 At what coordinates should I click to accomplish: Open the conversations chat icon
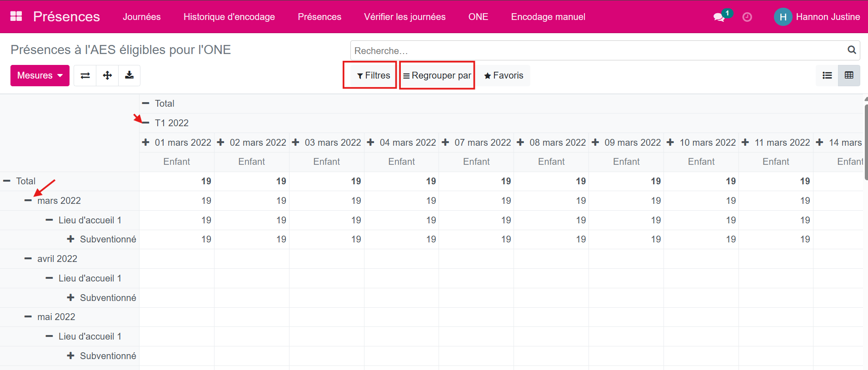coord(718,17)
